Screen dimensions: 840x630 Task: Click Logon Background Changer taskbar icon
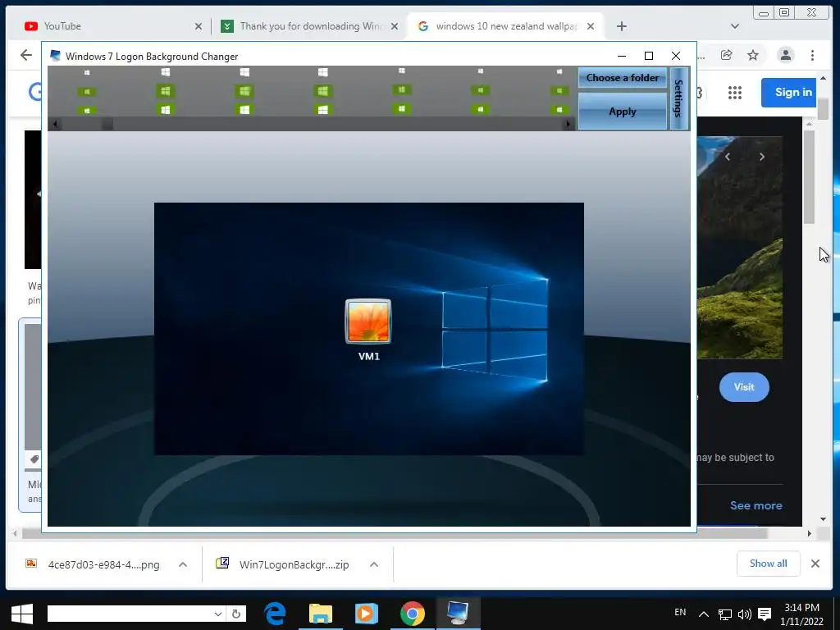(x=458, y=614)
